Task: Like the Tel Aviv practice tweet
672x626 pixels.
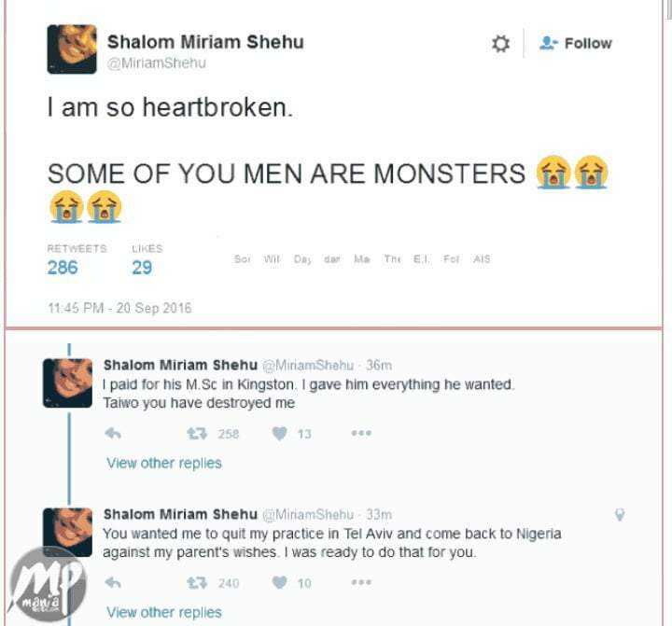Action: point(279,583)
